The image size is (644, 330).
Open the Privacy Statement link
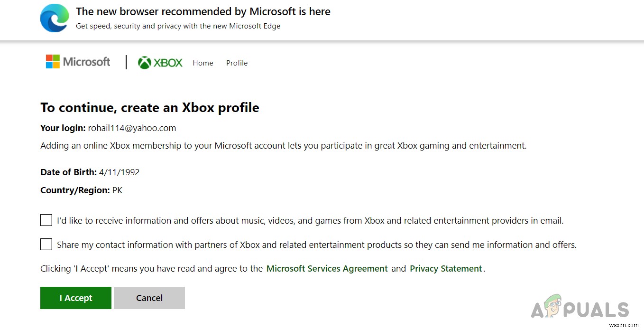coord(446,269)
